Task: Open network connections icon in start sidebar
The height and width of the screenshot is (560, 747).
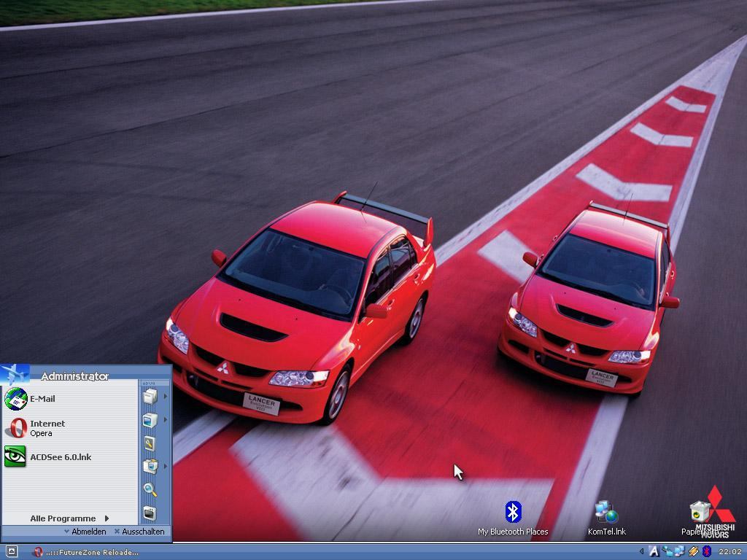Action: (x=150, y=466)
